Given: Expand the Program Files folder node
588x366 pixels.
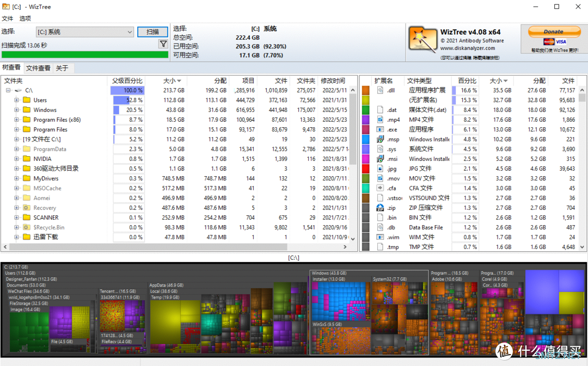Looking at the screenshot, I should click(16, 129).
